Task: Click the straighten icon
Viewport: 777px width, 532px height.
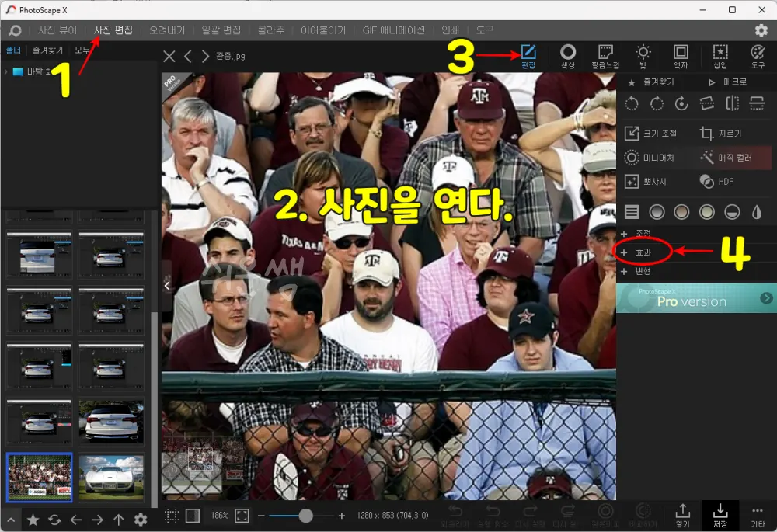Action: click(706, 103)
